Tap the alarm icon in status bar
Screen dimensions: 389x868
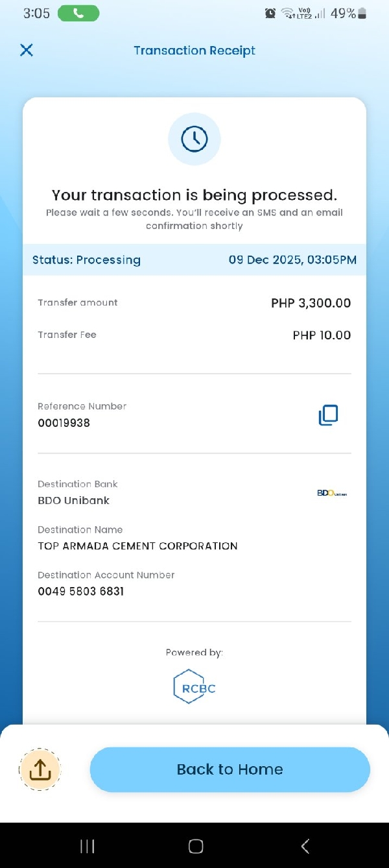click(x=270, y=13)
